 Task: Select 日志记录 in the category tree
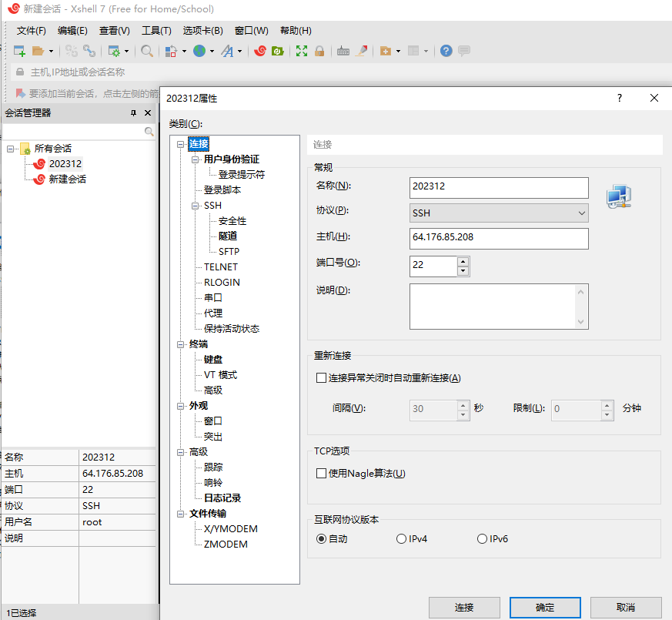(222, 498)
